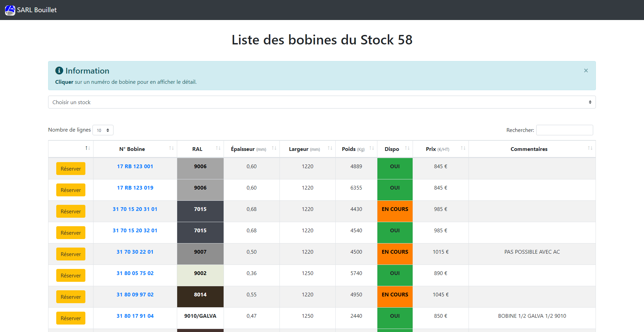Sort by Dispo column arrows

click(407, 149)
